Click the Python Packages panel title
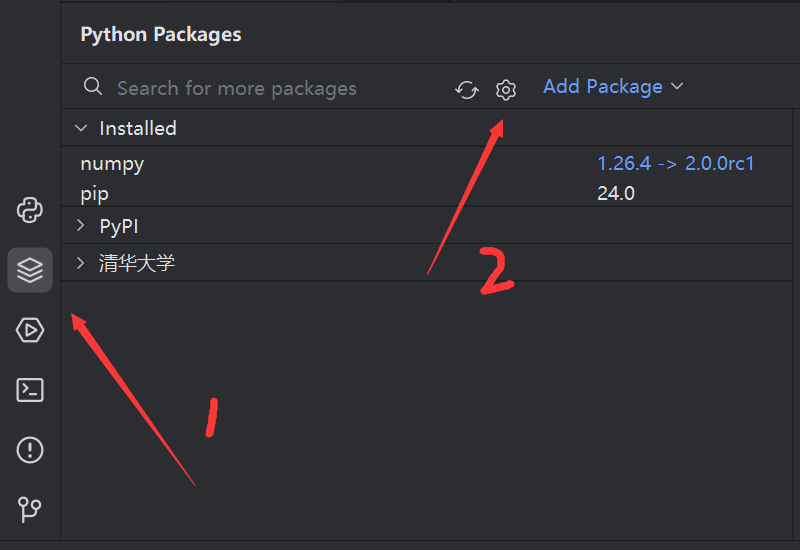 click(x=161, y=34)
